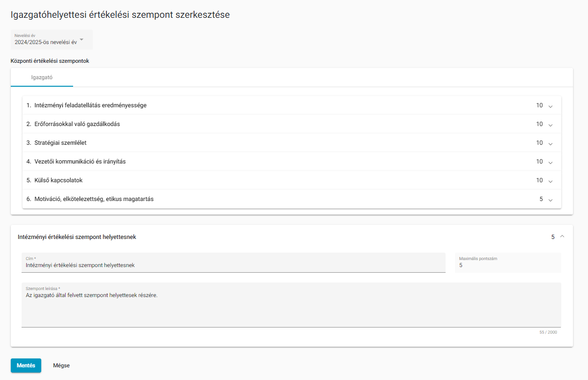
Task: Expand chevron for Erőforrásokkal való gazdálkodás
Action: (551, 125)
